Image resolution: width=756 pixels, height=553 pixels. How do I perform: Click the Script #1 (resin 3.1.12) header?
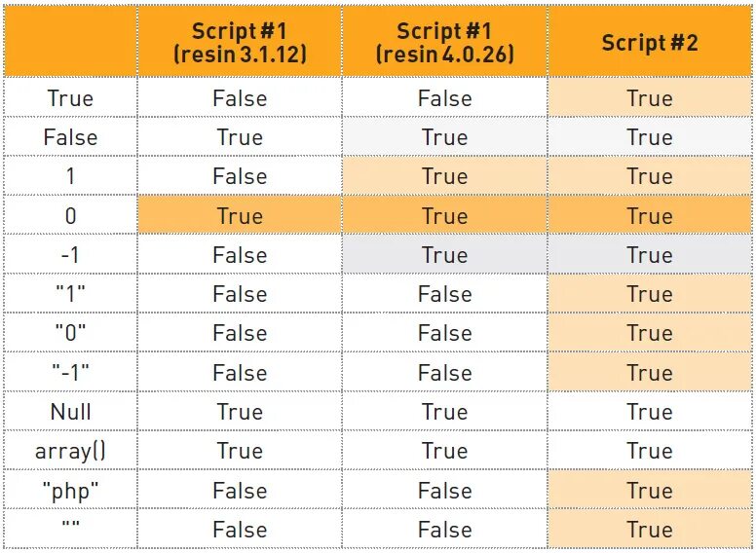(240, 43)
